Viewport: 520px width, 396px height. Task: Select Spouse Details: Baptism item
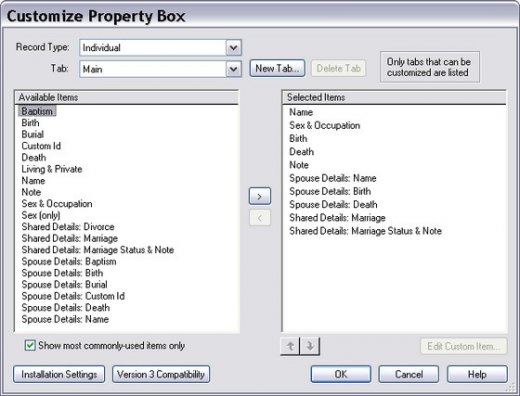tap(69, 261)
